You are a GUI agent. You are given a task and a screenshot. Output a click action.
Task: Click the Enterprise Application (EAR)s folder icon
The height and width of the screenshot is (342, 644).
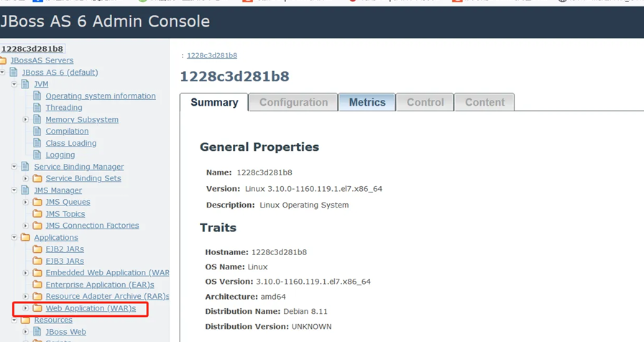click(x=37, y=285)
